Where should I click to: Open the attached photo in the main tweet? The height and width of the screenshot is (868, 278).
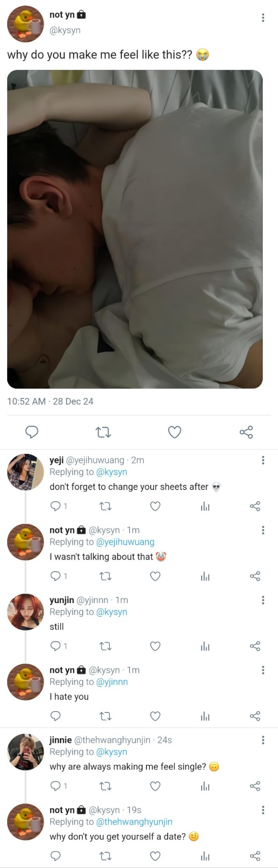[135, 229]
